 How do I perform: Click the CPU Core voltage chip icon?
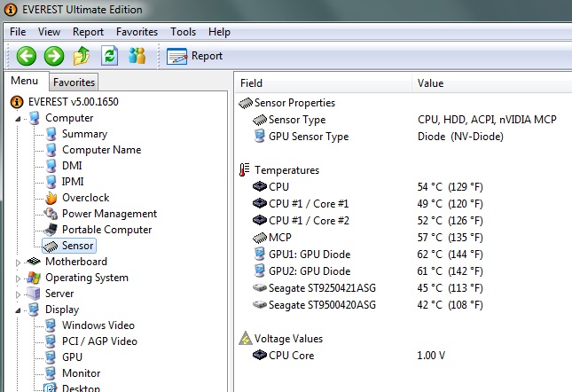260,355
